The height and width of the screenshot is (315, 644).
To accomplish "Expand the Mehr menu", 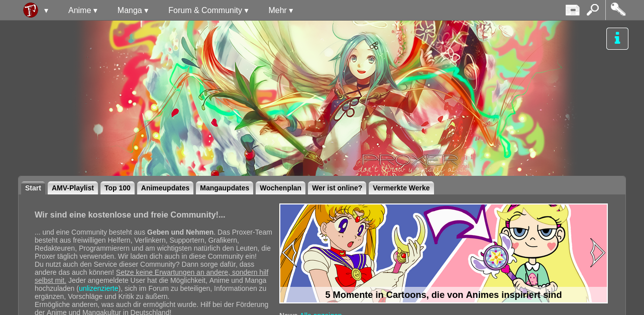I will tap(281, 10).
